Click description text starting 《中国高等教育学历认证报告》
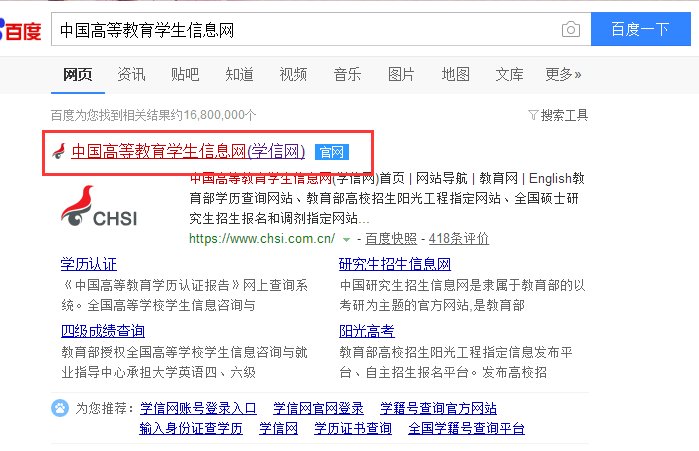Viewport: 699px width, 451px height. [x=185, y=295]
